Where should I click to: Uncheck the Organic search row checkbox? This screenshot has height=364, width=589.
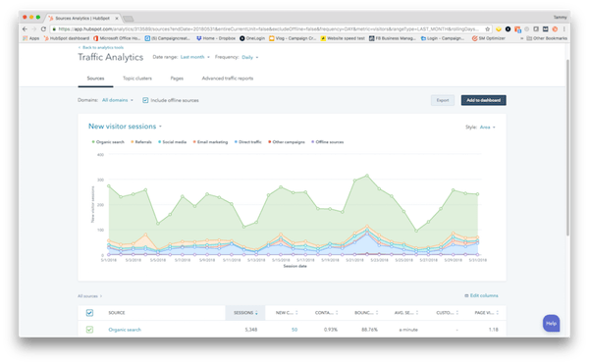(89, 330)
